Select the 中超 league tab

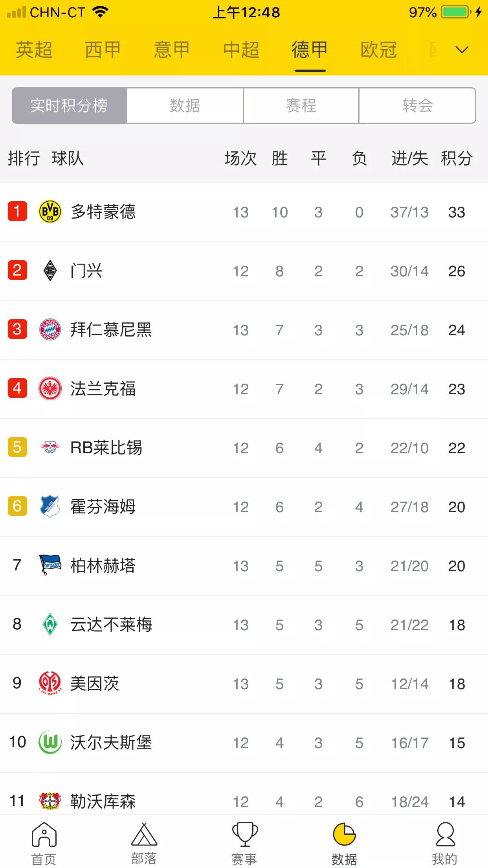241,50
